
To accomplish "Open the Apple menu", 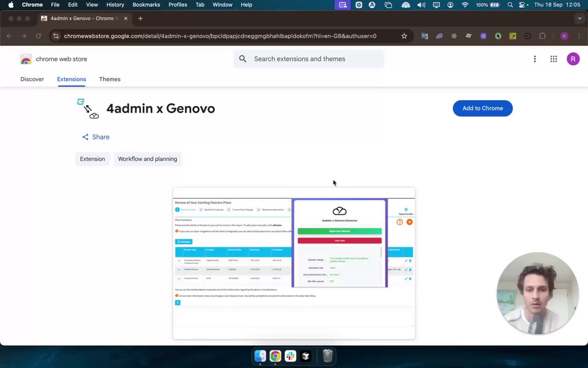I will 11,5.
